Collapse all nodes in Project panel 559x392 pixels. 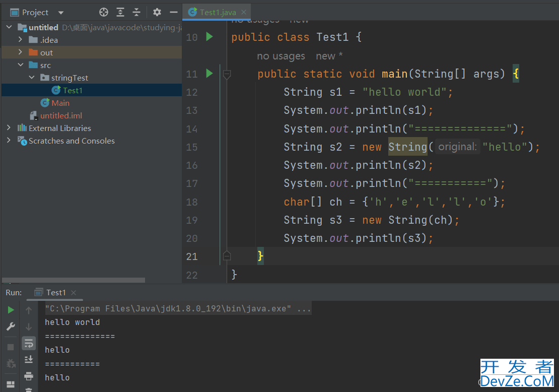coord(136,12)
